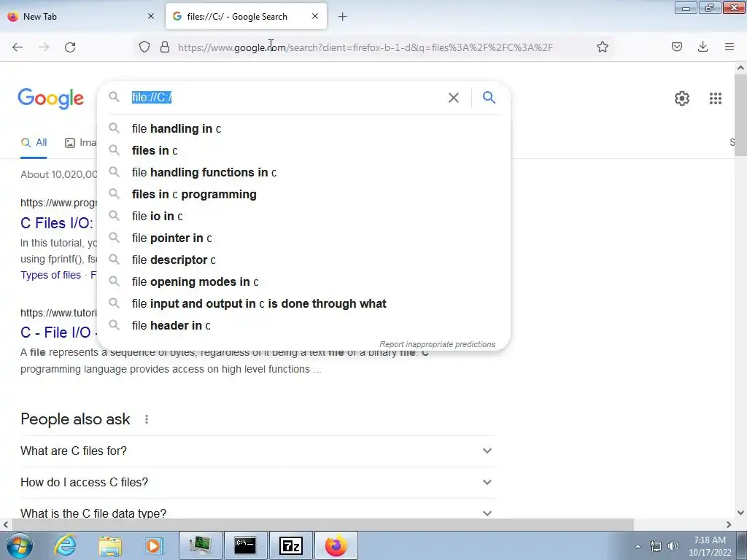Open the Firefox downloads panel

point(703,47)
